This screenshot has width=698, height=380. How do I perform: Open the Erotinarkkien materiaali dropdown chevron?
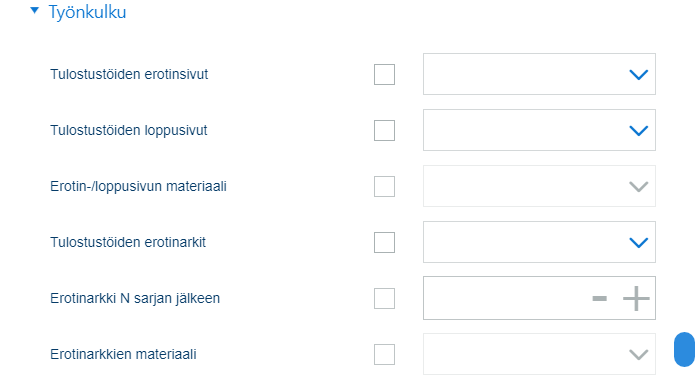click(x=638, y=355)
